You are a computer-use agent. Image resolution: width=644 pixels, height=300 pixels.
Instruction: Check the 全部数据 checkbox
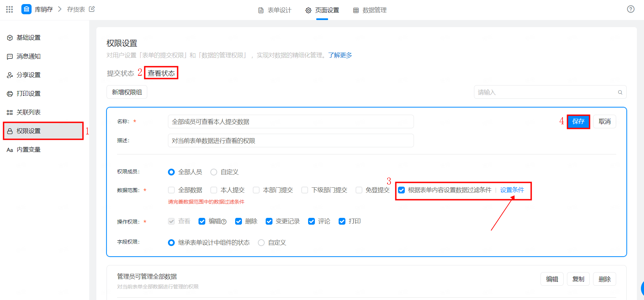click(x=171, y=190)
